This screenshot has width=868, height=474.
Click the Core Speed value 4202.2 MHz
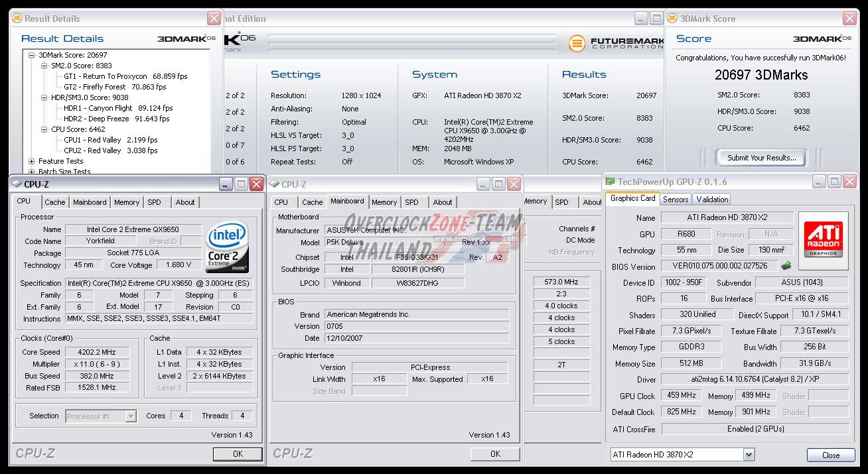click(98, 352)
